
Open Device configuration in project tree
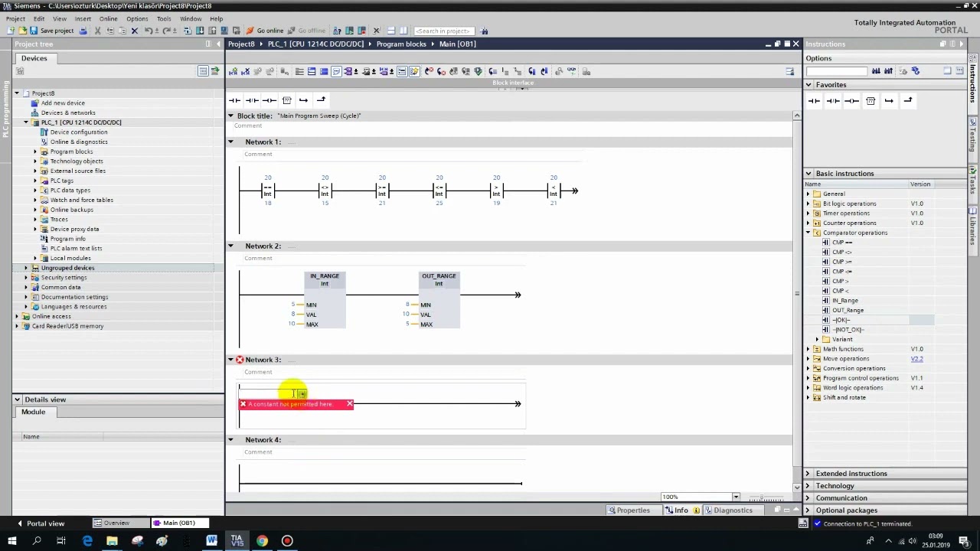pyautogui.click(x=78, y=132)
